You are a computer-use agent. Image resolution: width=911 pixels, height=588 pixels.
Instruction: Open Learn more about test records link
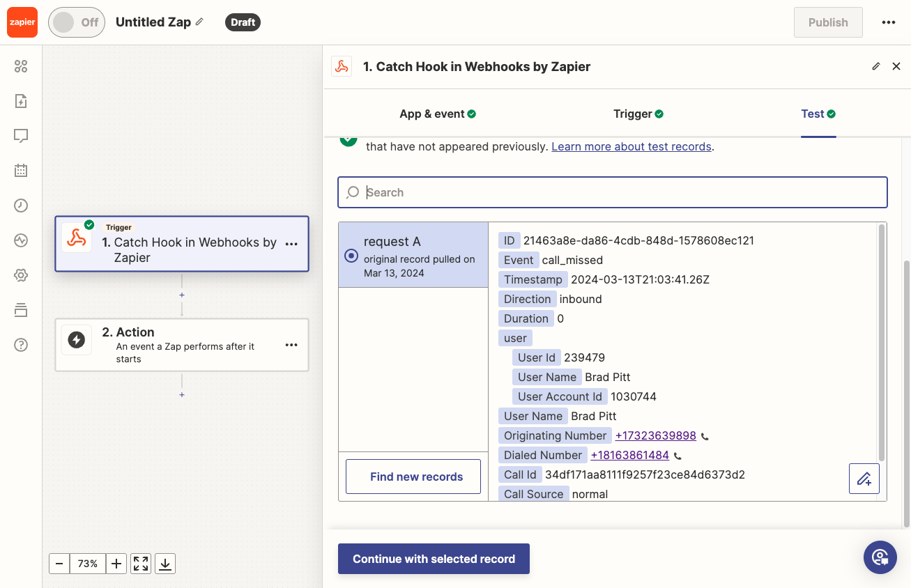pos(631,146)
